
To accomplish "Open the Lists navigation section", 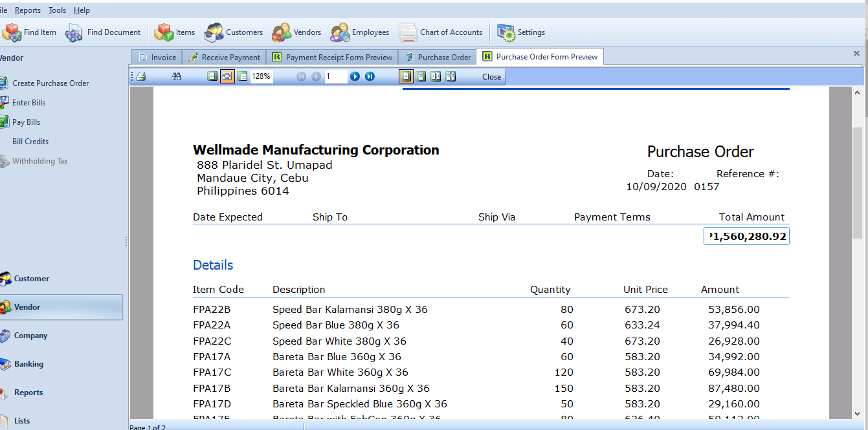I will pos(61,420).
